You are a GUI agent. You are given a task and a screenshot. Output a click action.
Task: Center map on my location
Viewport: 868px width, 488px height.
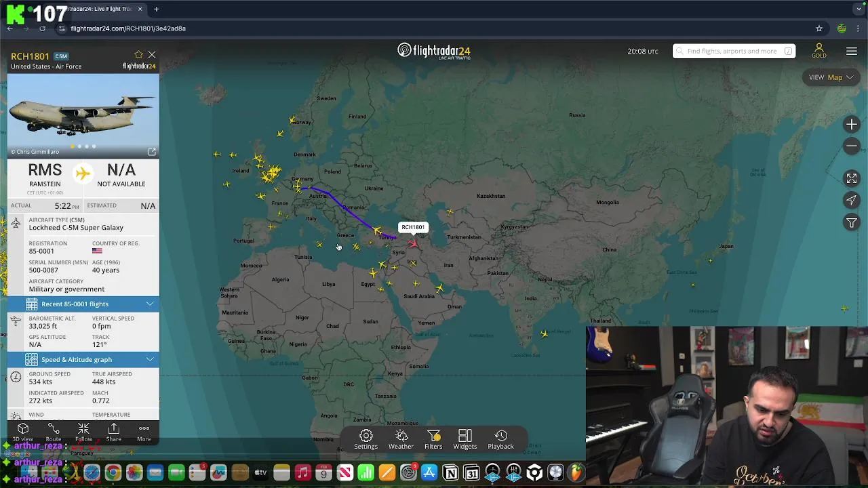coord(852,200)
